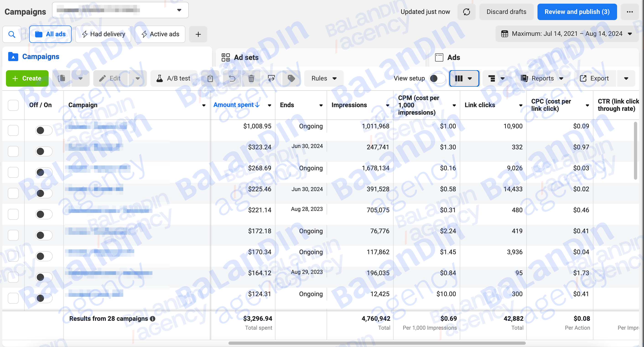
Task: Add a new view with the plus icon
Action: pos(198,34)
